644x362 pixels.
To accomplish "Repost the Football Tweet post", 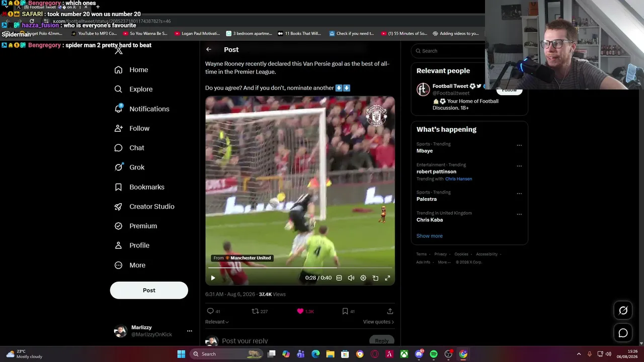I will pos(259,311).
